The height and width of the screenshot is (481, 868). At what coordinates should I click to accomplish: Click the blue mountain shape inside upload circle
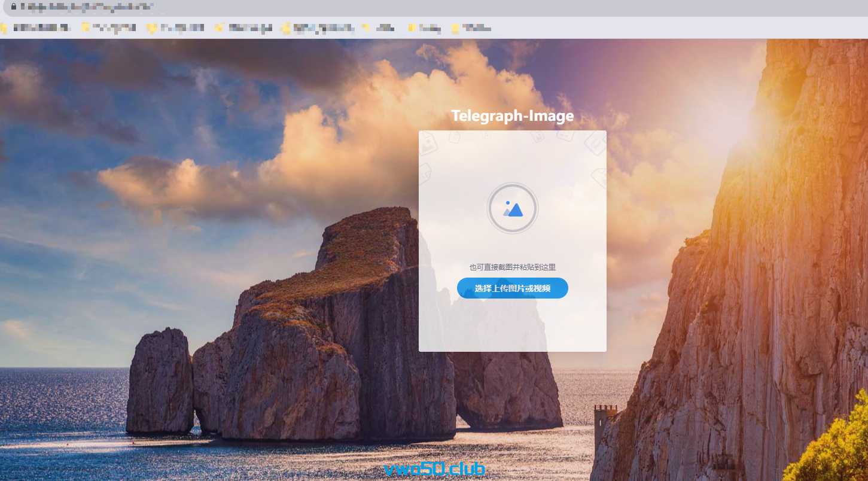click(514, 210)
